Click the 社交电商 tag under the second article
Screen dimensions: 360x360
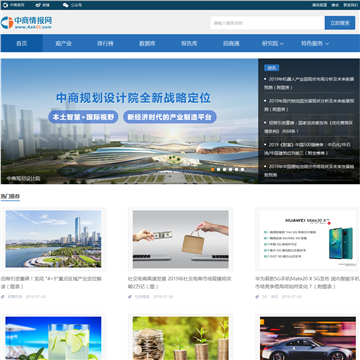pyautogui.click(x=142, y=297)
